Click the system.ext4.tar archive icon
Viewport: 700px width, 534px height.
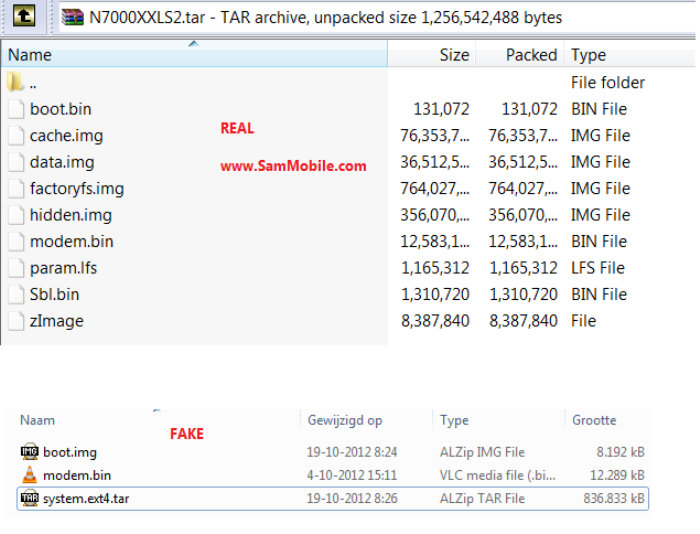tap(29, 498)
